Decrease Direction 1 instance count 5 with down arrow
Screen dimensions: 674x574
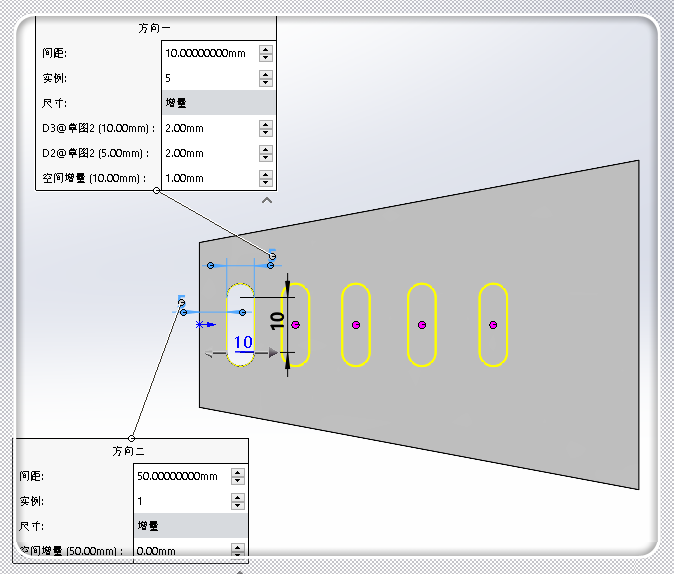266,82
